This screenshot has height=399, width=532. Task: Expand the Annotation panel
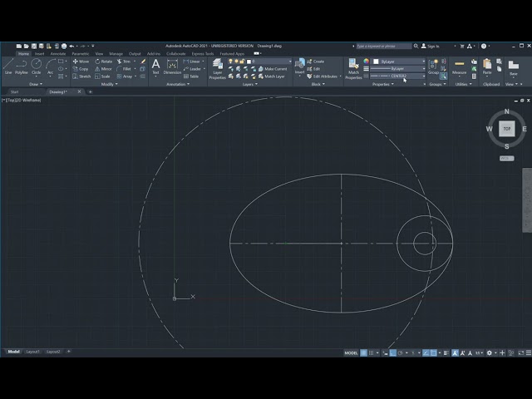point(178,84)
